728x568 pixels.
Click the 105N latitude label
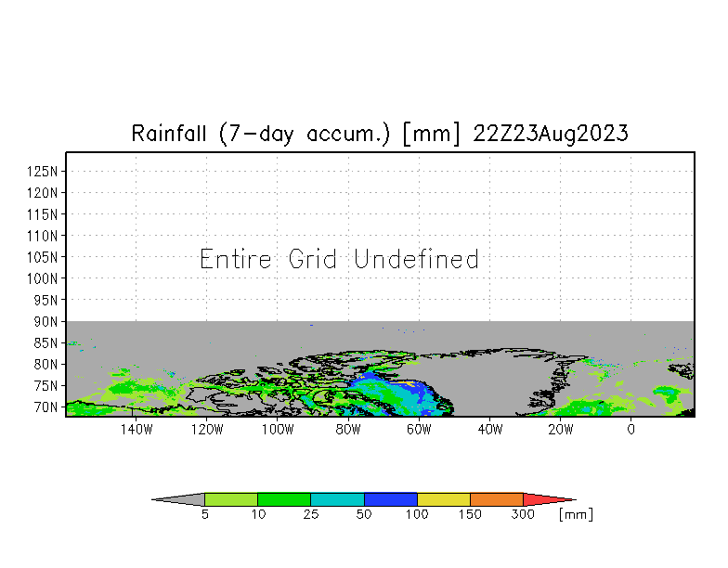coord(43,257)
